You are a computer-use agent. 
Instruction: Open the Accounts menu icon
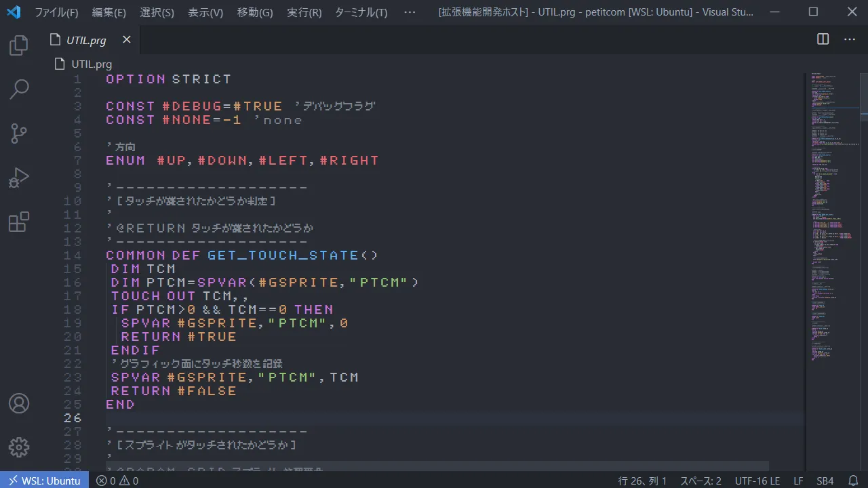tap(19, 403)
